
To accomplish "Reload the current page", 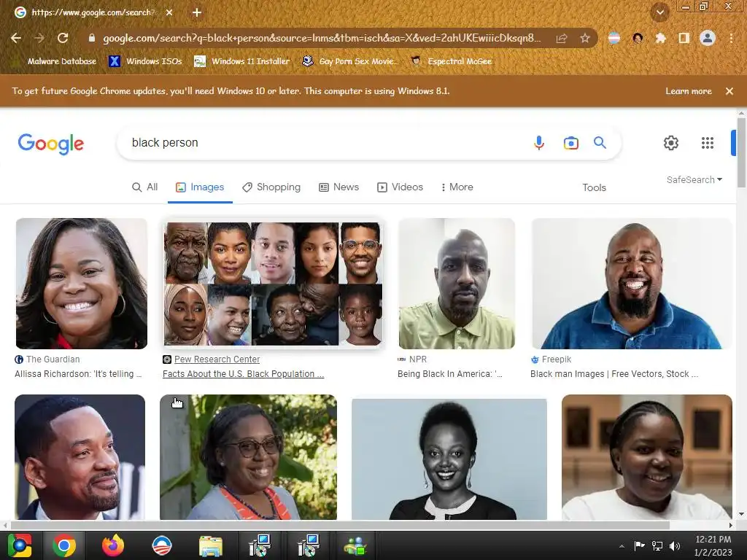I will [63, 38].
